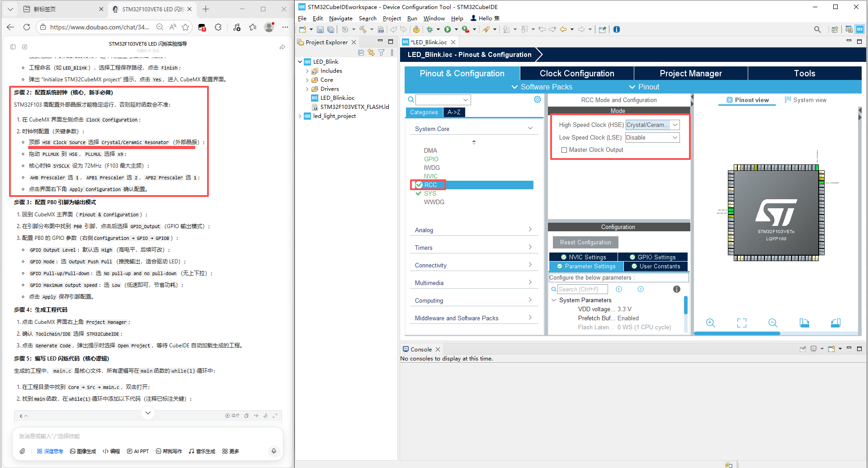Fit the chip pinout to view
868x468 pixels.
742,323
